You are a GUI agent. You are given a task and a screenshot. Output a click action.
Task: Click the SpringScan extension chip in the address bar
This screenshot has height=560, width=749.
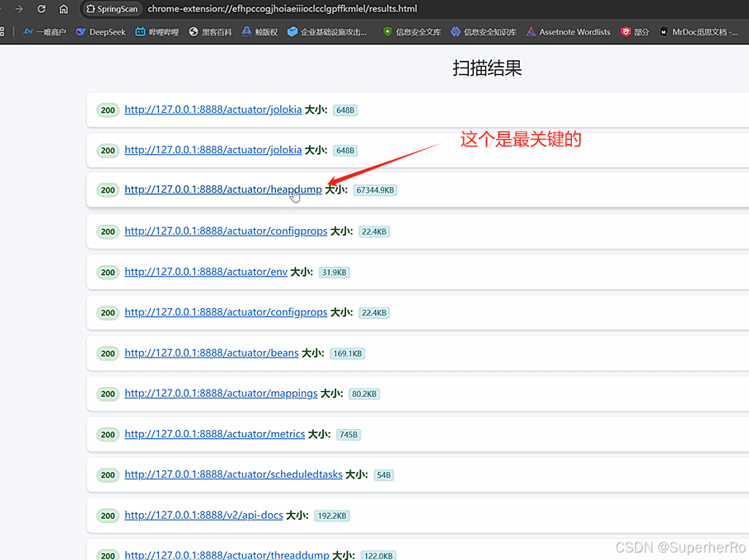coord(112,8)
